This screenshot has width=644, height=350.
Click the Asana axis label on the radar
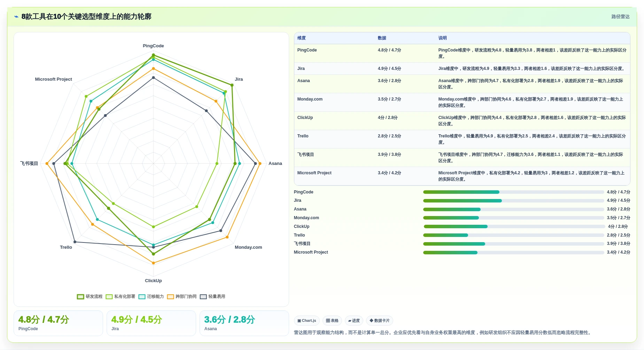tap(275, 164)
